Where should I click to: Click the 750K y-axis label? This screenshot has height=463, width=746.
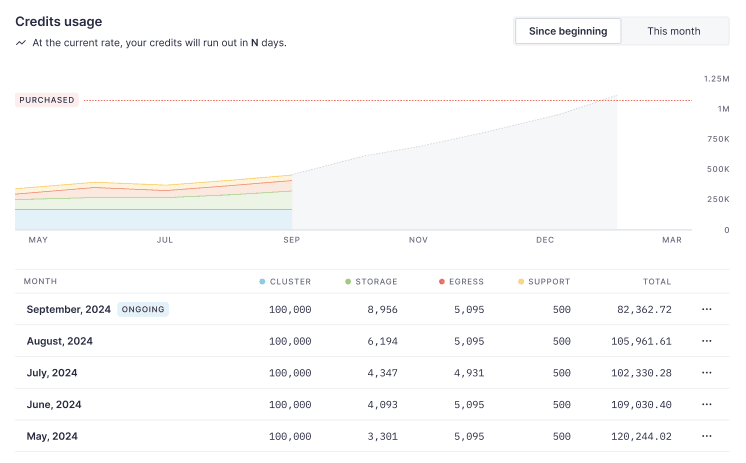click(x=718, y=139)
